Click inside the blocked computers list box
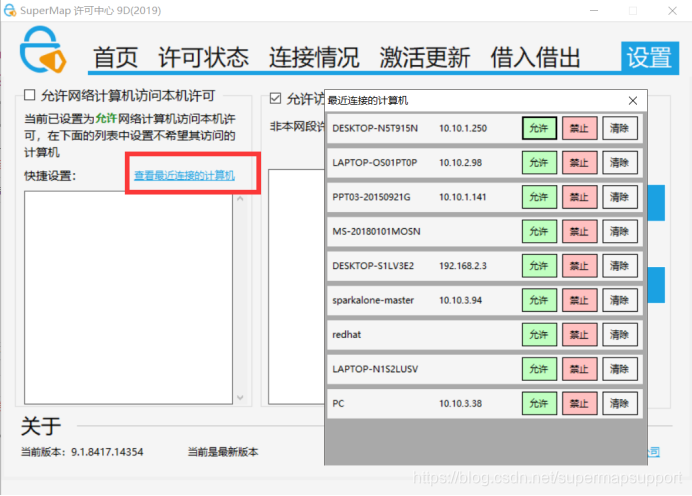The height and width of the screenshot is (496, 692). click(128, 297)
